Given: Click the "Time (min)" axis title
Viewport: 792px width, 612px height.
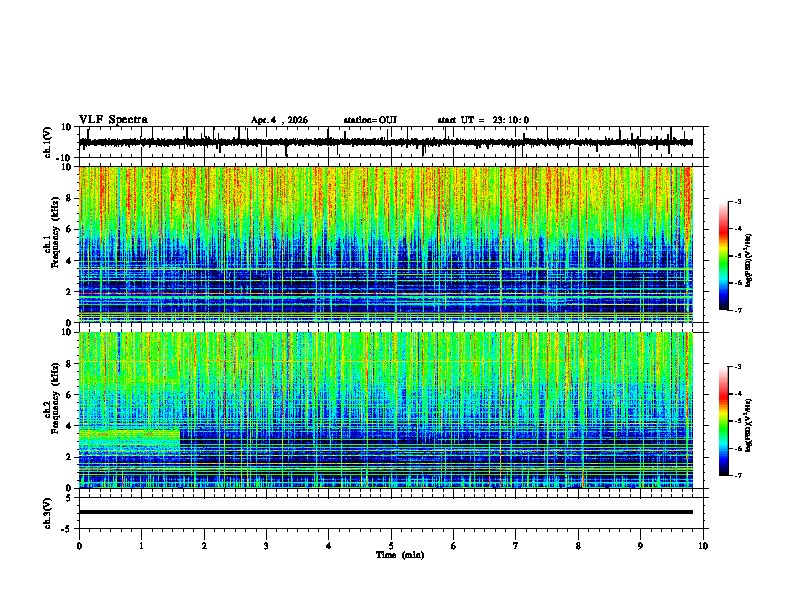Looking at the screenshot, I should (400, 555).
